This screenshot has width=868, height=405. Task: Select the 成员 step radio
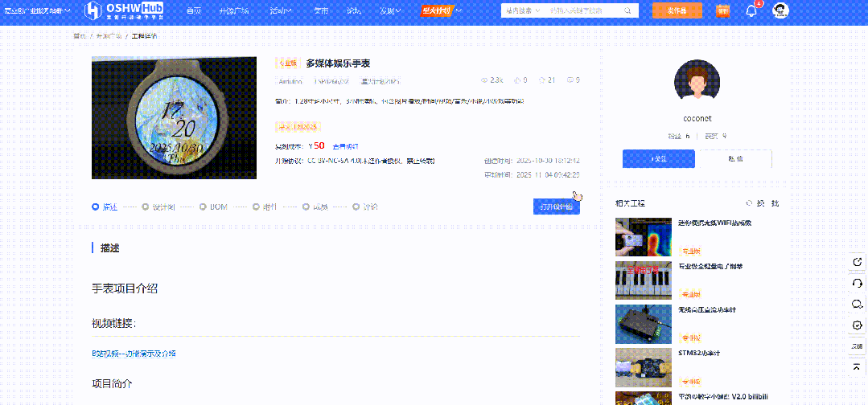(306, 207)
